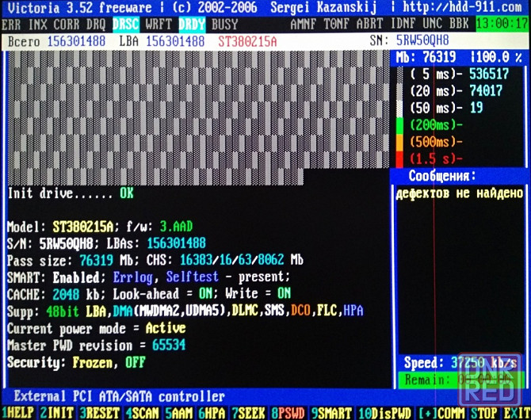Viewport: 531px width, 420px height.
Task: Choose 3RESET in the function bar
Action: (x=100, y=413)
